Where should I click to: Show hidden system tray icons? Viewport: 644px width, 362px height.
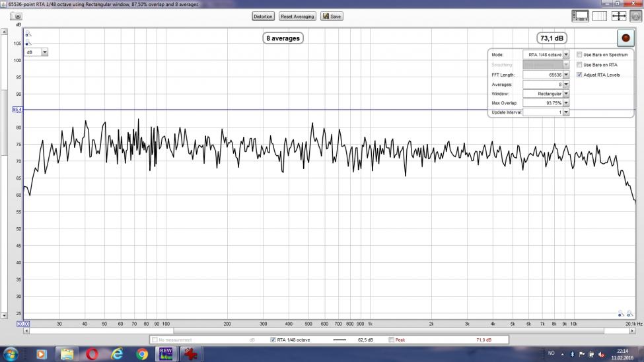562,354
